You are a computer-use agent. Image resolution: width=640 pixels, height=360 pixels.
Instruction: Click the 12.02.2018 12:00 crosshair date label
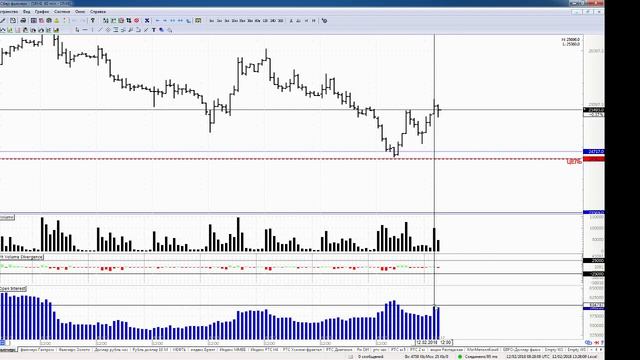[x=434, y=342]
